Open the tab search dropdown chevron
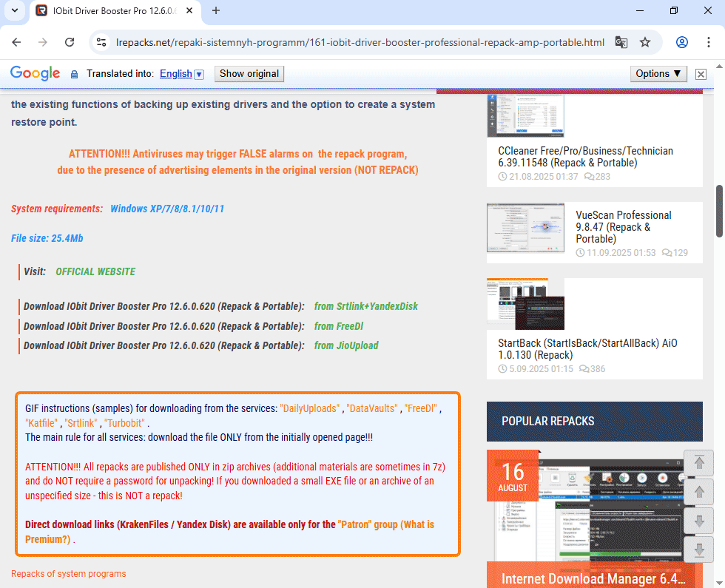This screenshot has width=725, height=588. point(15,10)
